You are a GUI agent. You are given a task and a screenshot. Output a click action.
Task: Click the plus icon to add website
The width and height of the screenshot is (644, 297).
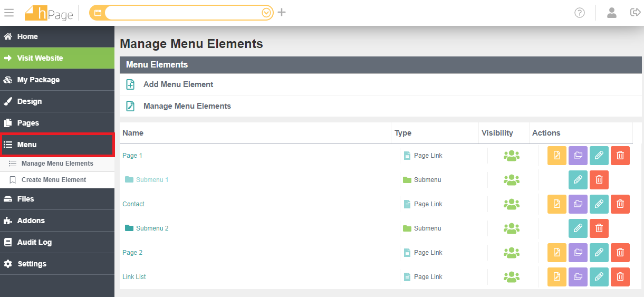pyautogui.click(x=282, y=12)
